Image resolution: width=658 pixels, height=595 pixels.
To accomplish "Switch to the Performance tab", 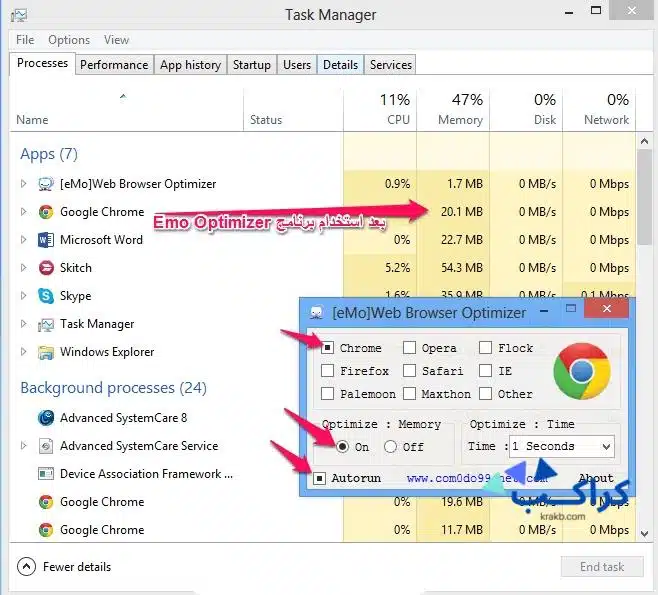I will (x=114, y=65).
